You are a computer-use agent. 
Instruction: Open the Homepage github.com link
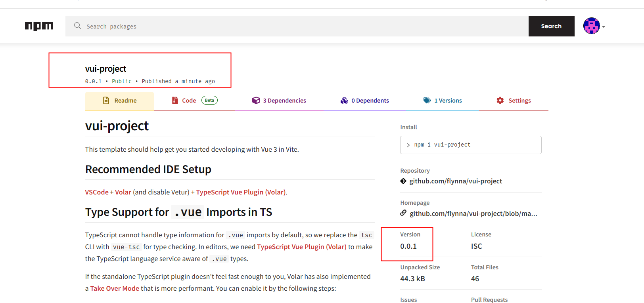click(x=473, y=213)
